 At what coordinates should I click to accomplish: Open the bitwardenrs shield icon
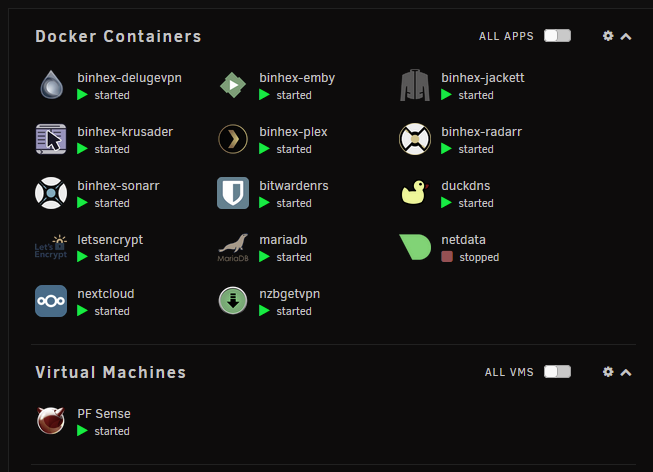click(233, 193)
